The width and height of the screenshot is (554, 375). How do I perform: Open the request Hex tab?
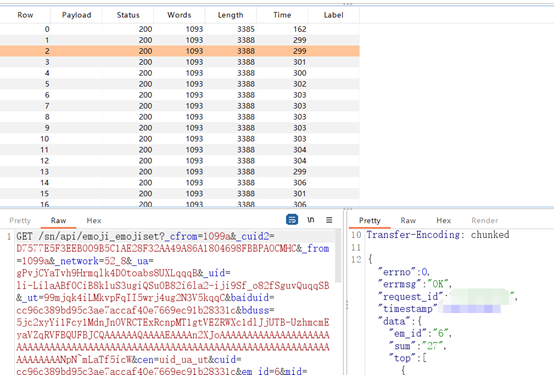tap(94, 221)
